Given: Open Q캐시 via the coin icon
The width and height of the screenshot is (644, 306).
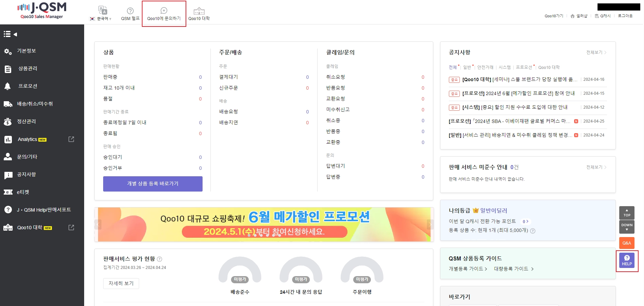Looking at the screenshot, I should pyautogui.click(x=597, y=16).
